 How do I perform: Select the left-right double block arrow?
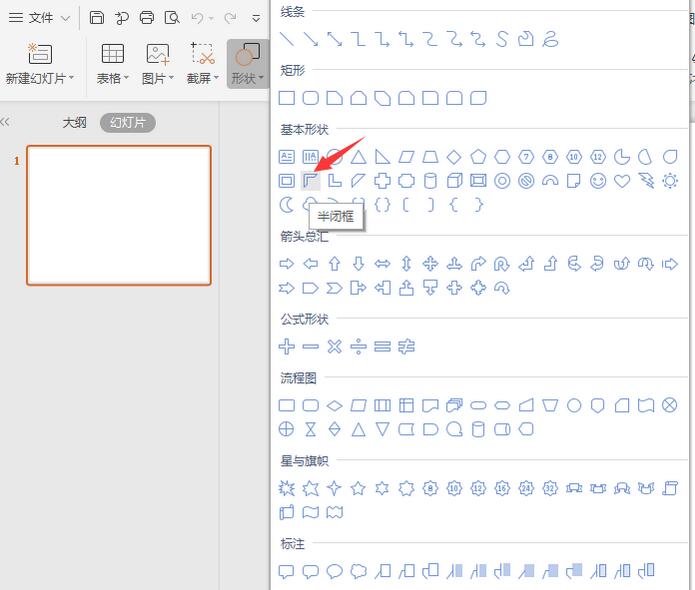(x=382, y=264)
